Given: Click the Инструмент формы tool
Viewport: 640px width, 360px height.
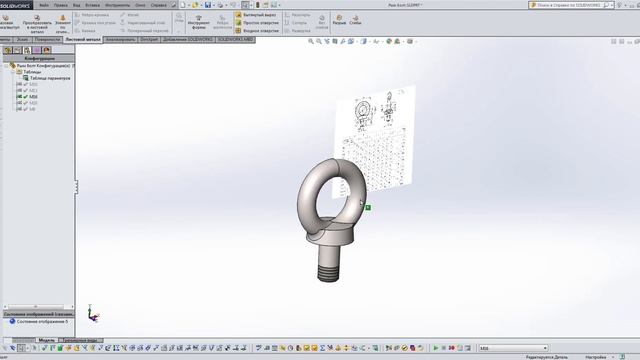Looking at the screenshot, I should 199,22.
